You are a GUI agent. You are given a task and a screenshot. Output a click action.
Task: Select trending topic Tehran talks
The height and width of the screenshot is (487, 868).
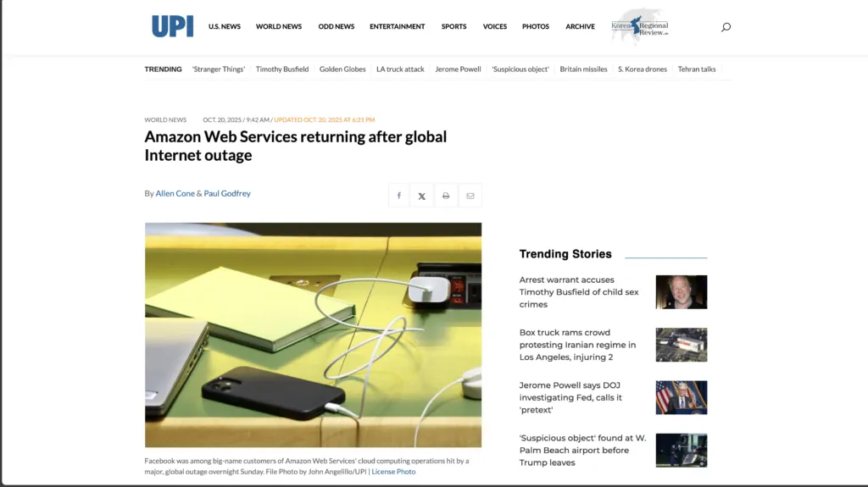[697, 69]
